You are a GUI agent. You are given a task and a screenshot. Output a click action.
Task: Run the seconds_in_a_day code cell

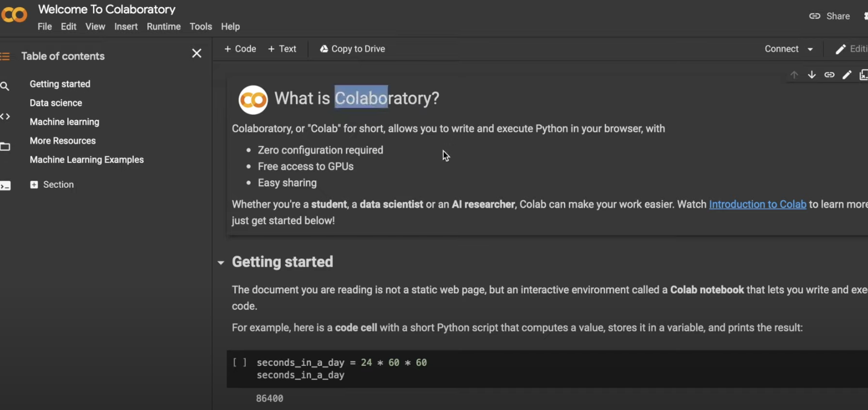coord(239,363)
